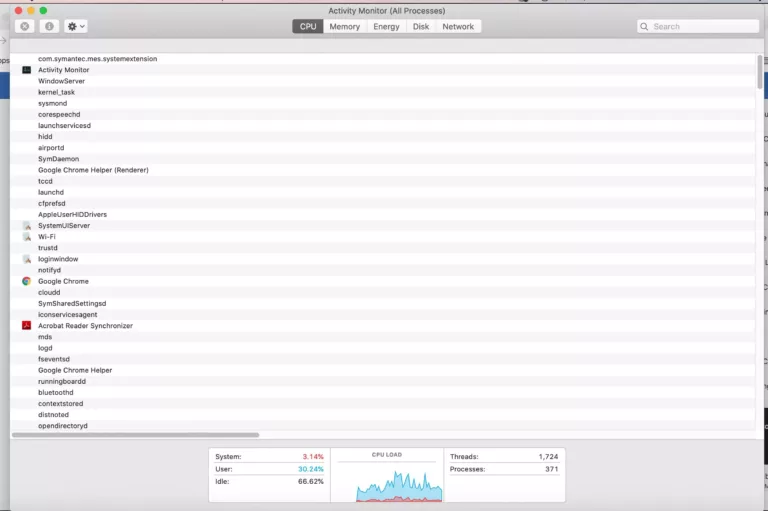Select the trustd process
Screen dimensions: 768x511
click(x=48, y=248)
